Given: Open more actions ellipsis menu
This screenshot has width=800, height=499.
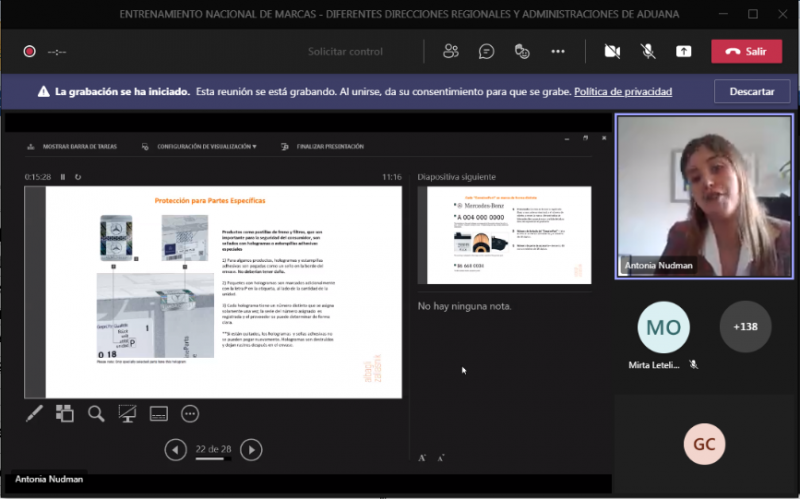Looking at the screenshot, I should pyautogui.click(x=558, y=51).
